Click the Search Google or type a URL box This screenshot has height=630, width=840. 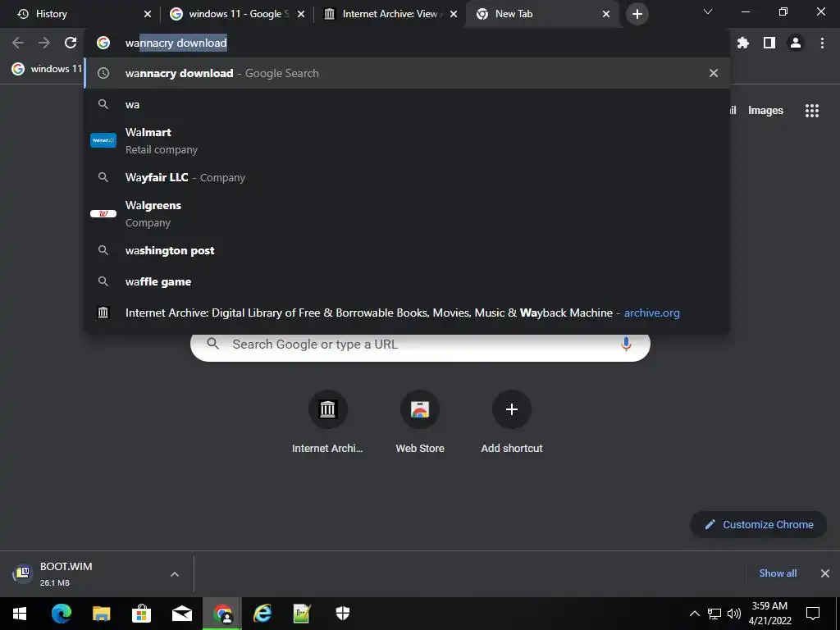[420, 344]
